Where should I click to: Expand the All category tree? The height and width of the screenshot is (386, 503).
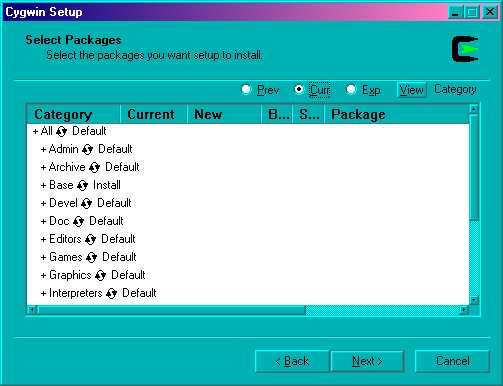35,131
